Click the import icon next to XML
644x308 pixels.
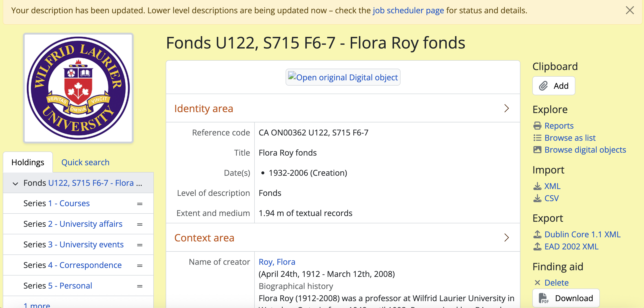point(537,186)
